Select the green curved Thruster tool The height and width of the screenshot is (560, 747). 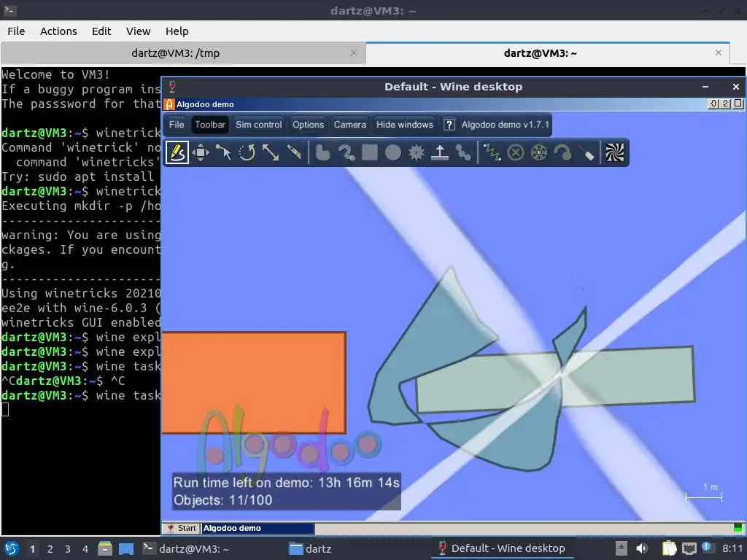coord(562,152)
